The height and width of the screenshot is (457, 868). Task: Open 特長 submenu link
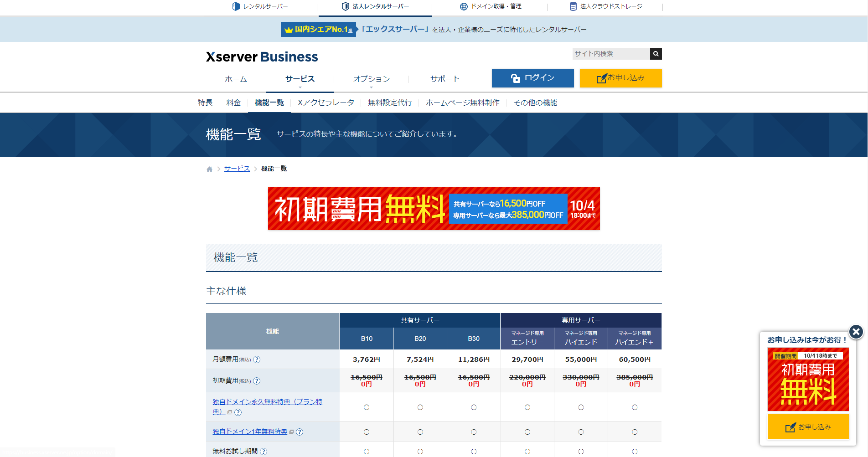point(205,103)
